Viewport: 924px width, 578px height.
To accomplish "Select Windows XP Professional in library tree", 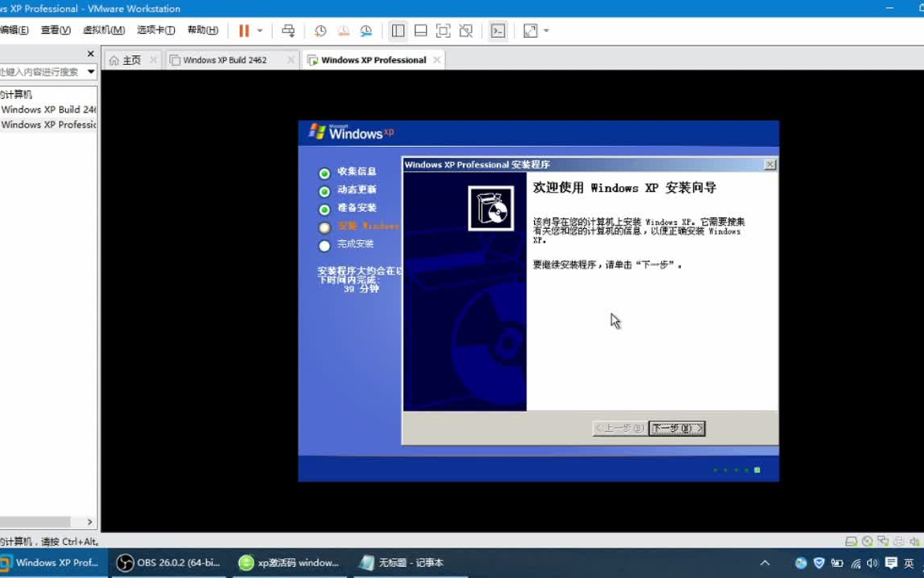I will point(48,125).
